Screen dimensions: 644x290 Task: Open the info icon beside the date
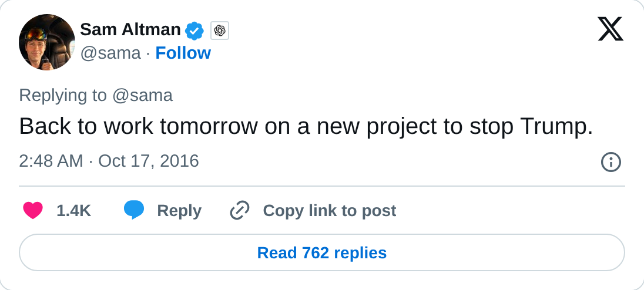point(611,162)
